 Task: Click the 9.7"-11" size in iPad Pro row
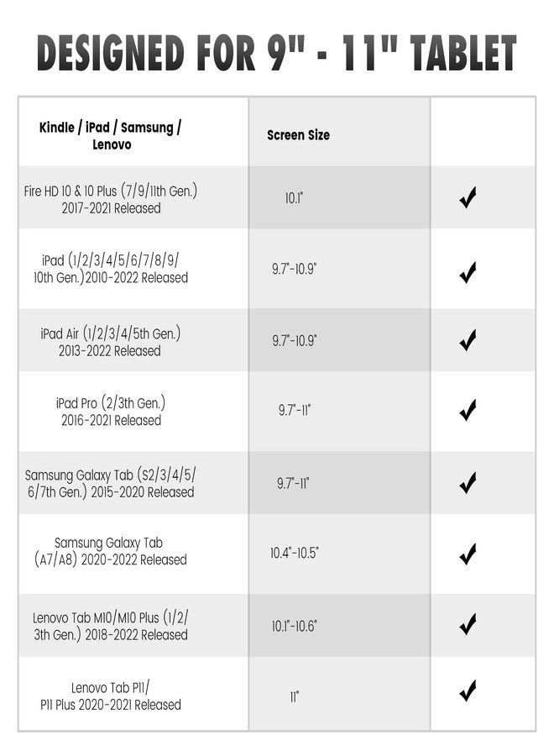294,411
